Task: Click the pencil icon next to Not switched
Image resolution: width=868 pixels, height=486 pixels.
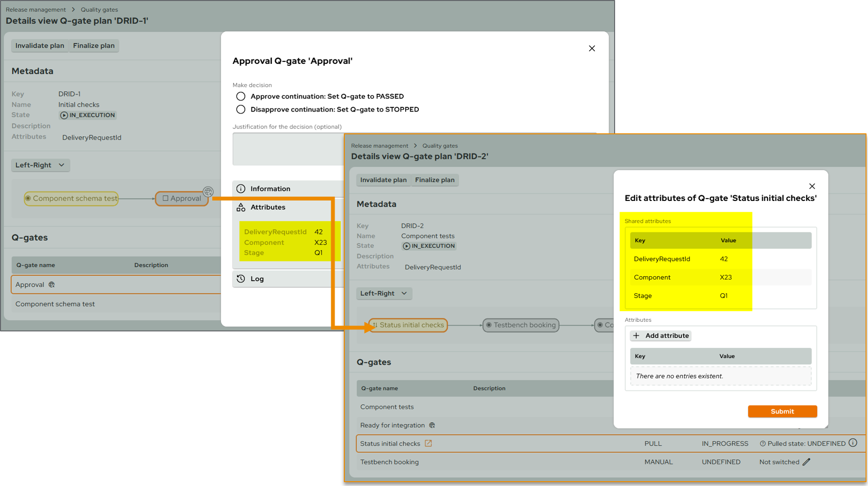Action: pos(806,461)
